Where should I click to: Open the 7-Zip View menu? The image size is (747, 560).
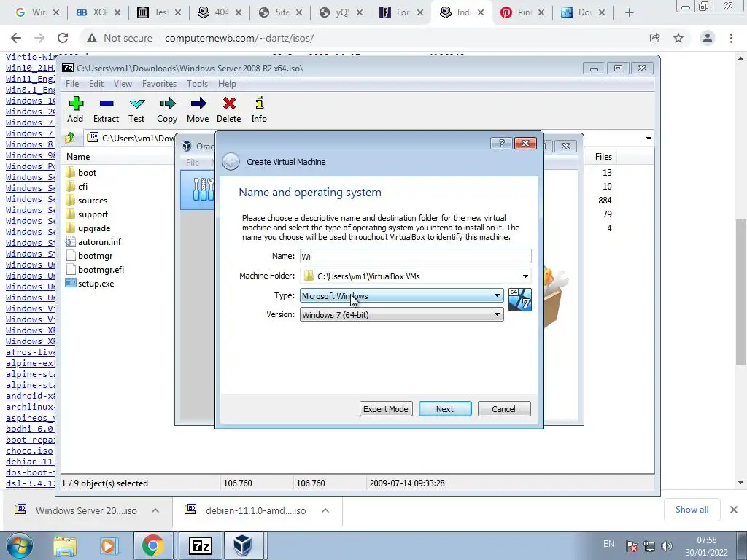(x=123, y=84)
